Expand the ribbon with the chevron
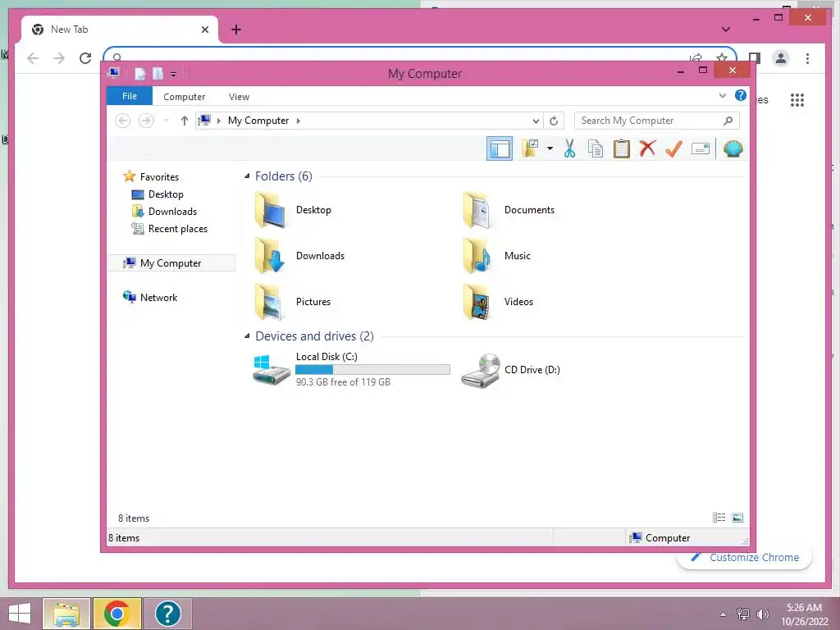Image resolution: width=840 pixels, height=630 pixels. coord(722,95)
